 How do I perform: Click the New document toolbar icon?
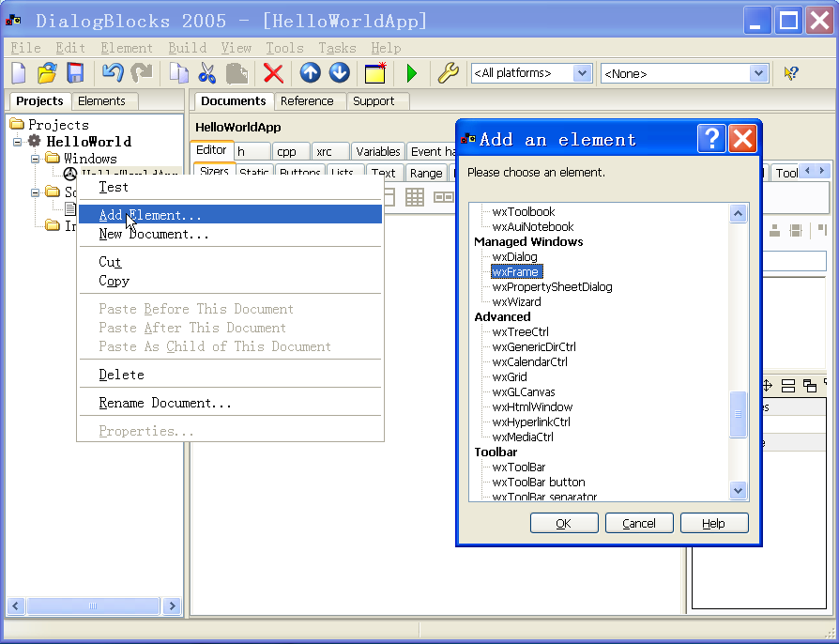19,73
